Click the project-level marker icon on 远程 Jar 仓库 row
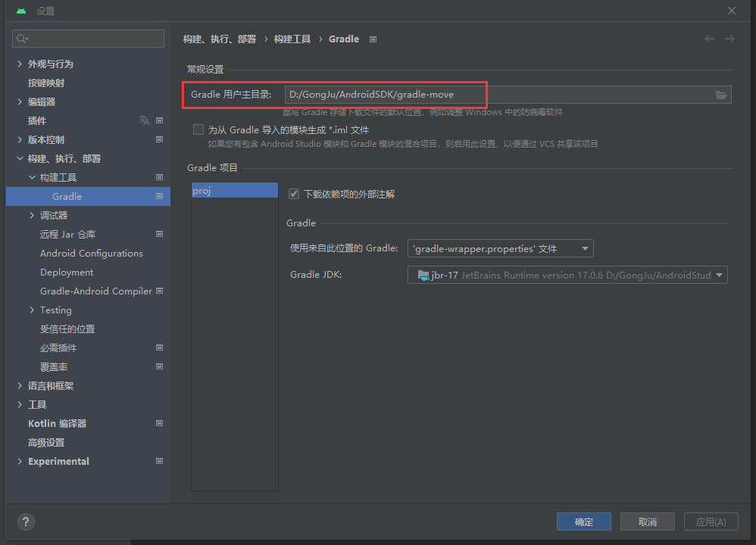This screenshot has width=756, height=545. click(160, 234)
